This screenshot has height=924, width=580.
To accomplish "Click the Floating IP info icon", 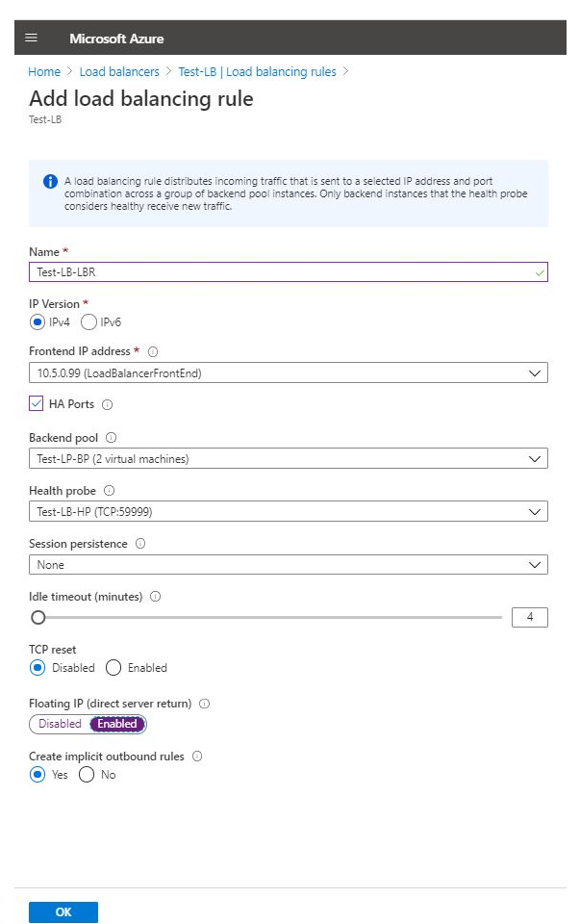I will [204, 704].
